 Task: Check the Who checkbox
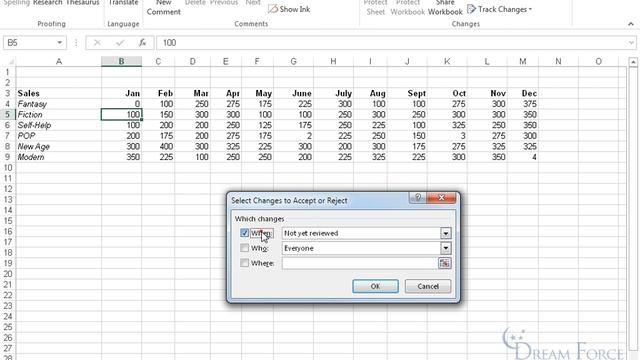point(244,248)
